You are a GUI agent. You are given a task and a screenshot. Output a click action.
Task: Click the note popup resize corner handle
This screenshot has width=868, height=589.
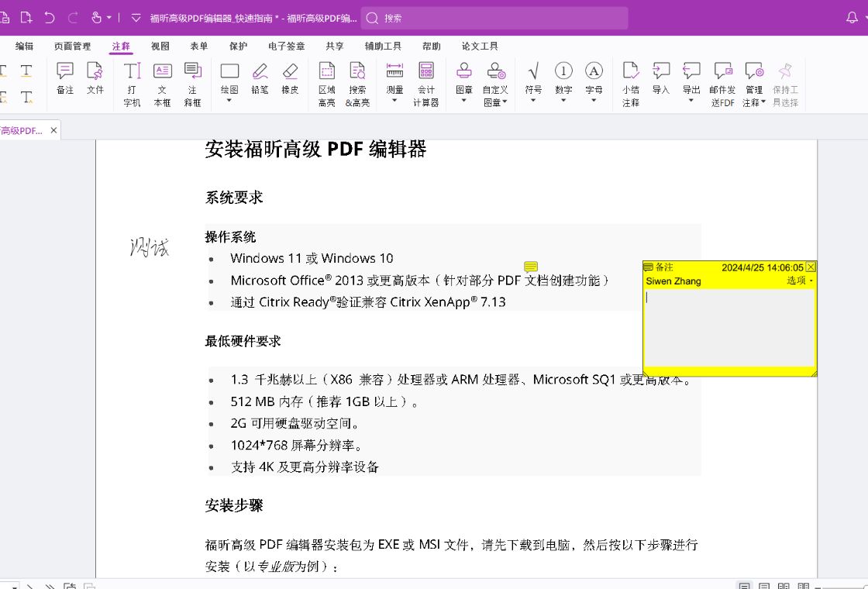point(813,374)
